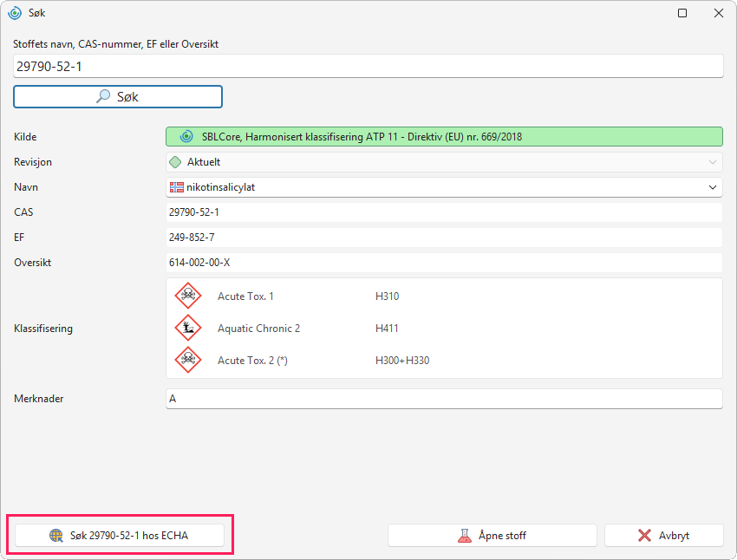Click the flask icon on Åpne stoff
737x560 pixels.
465,536
